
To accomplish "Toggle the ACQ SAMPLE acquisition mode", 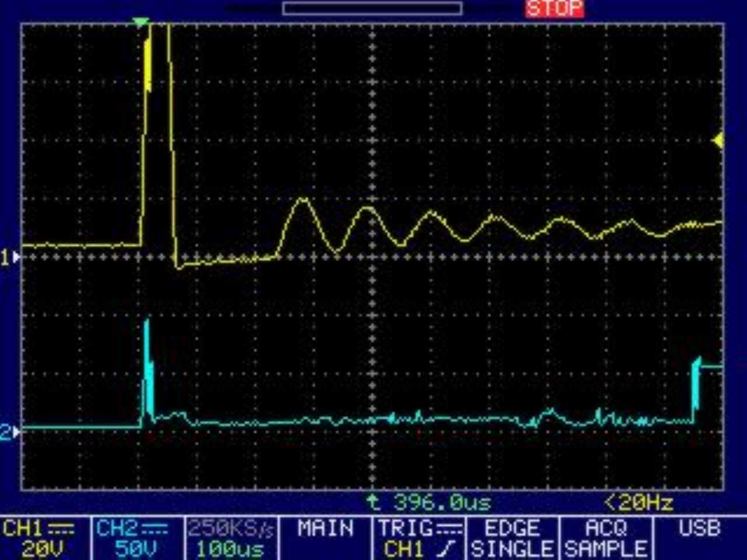I will (x=606, y=538).
